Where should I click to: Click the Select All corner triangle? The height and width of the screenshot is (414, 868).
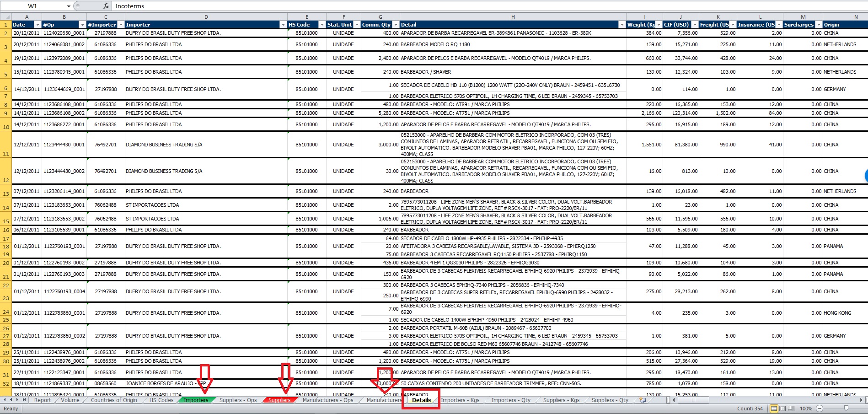coord(5,17)
